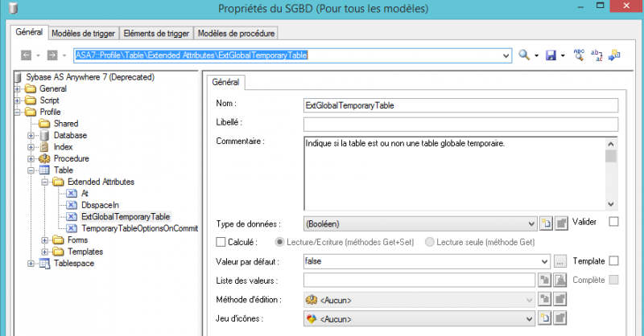Viewport: 644px width, 336px height.
Task: Select Lecture seule (méthode Get) radio
Action: coord(430,242)
